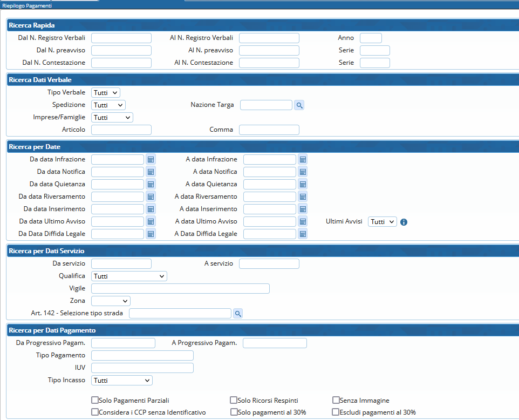The image size is (519, 420).
Task: Expand the Tipo Verbale dropdown
Action: 106,93
